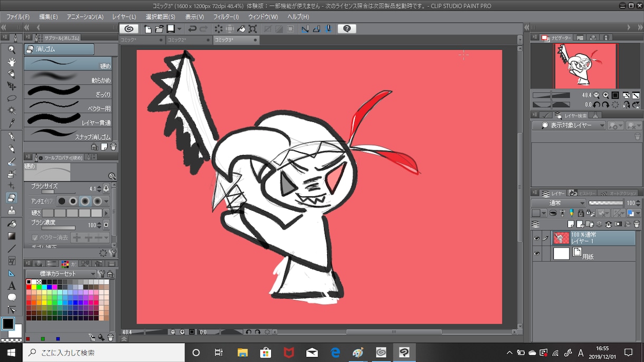This screenshot has width=644, height=362.
Task: Click the Navigator canvas thumbnail
Action: click(585, 66)
